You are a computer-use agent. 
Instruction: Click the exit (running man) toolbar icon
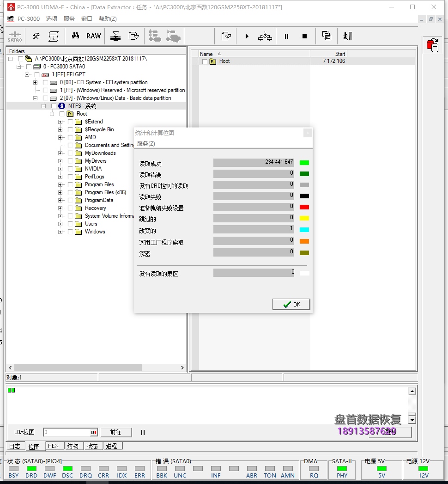coord(347,36)
